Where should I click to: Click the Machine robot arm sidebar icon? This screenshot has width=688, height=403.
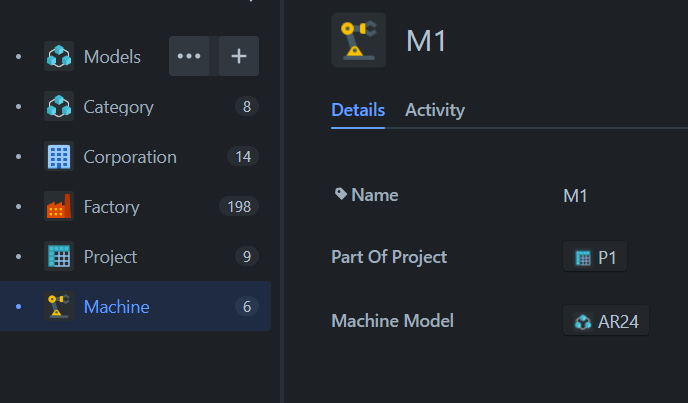coord(59,306)
